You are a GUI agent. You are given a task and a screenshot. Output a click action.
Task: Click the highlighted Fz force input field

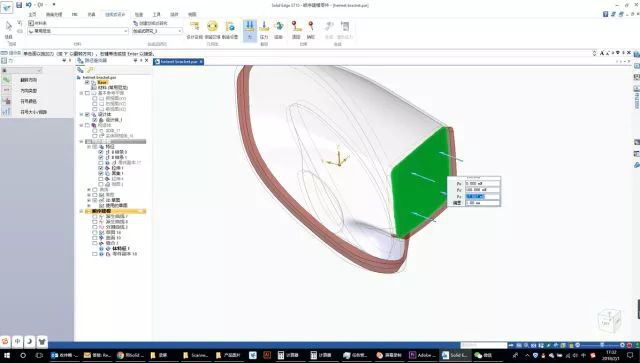[x=482, y=196]
